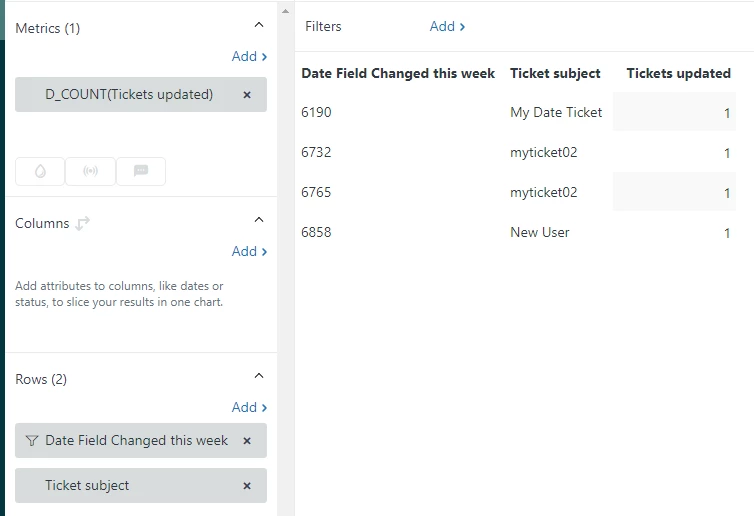
Task: Add a new metric
Action: pos(249,57)
